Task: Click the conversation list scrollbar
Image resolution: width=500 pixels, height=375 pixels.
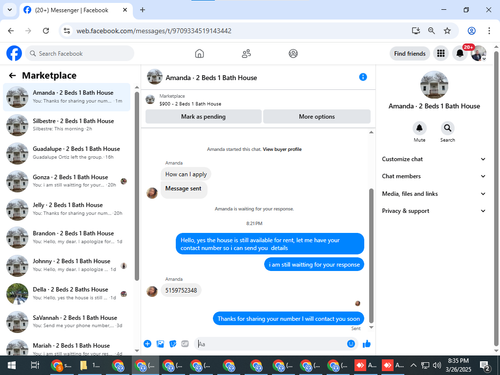Action: (137, 186)
